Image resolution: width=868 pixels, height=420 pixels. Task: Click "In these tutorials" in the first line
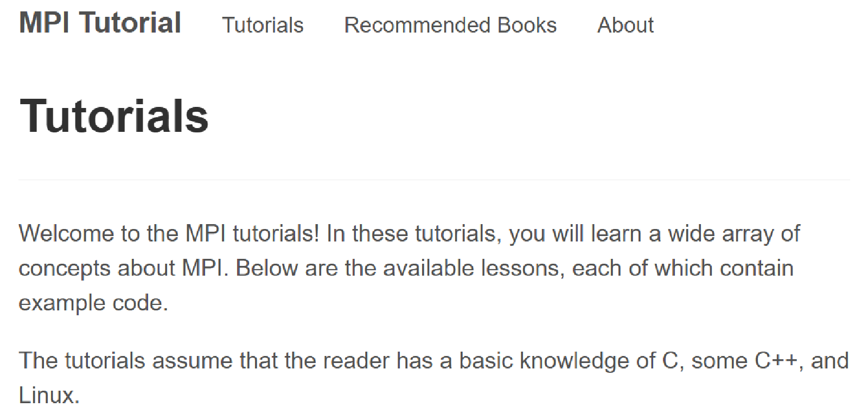click(411, 233)
